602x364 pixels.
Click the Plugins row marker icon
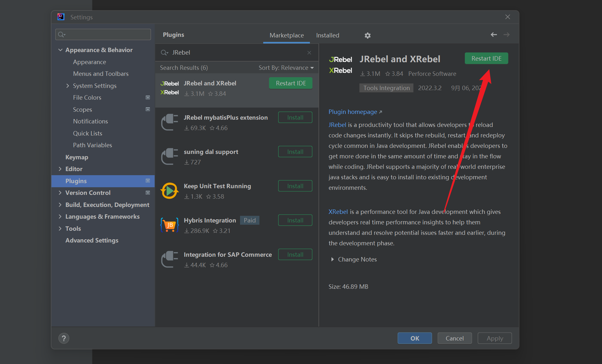coord(148,181)
